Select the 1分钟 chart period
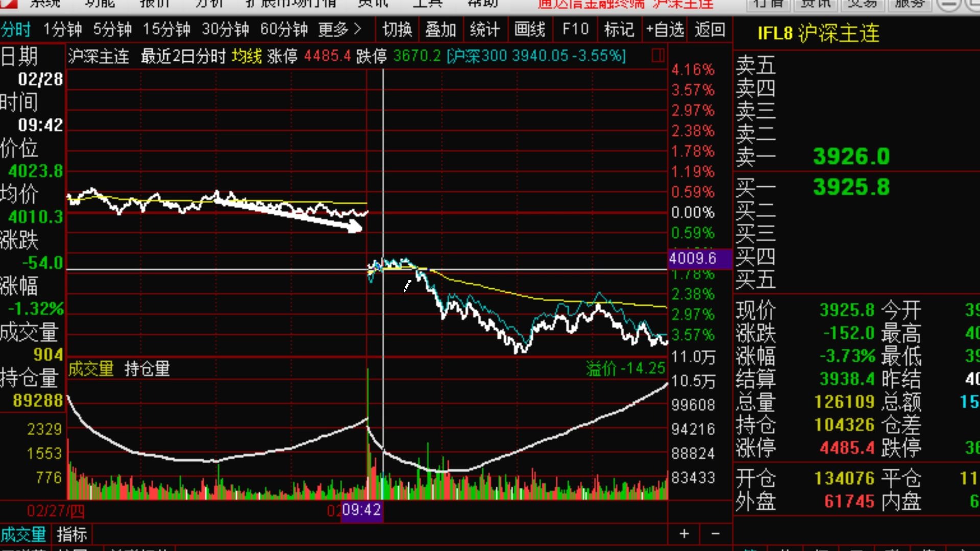 pyautogui.click(x=62, y=30)
